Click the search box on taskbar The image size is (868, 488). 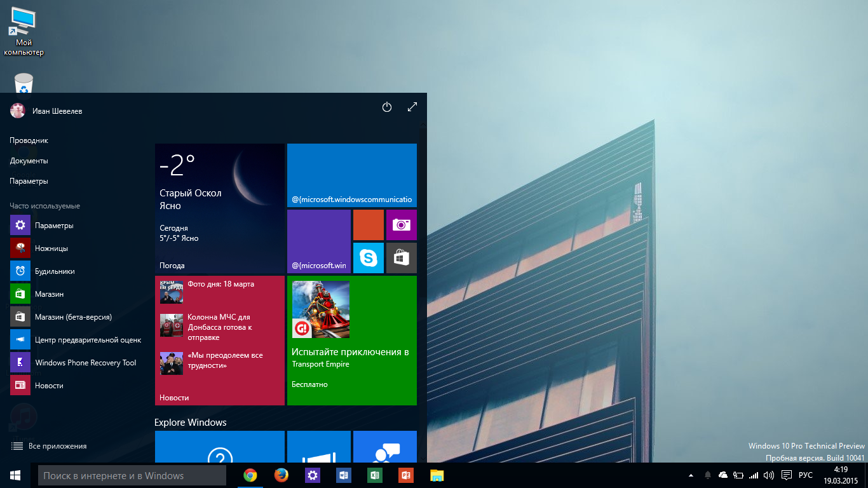coord(132,475)
